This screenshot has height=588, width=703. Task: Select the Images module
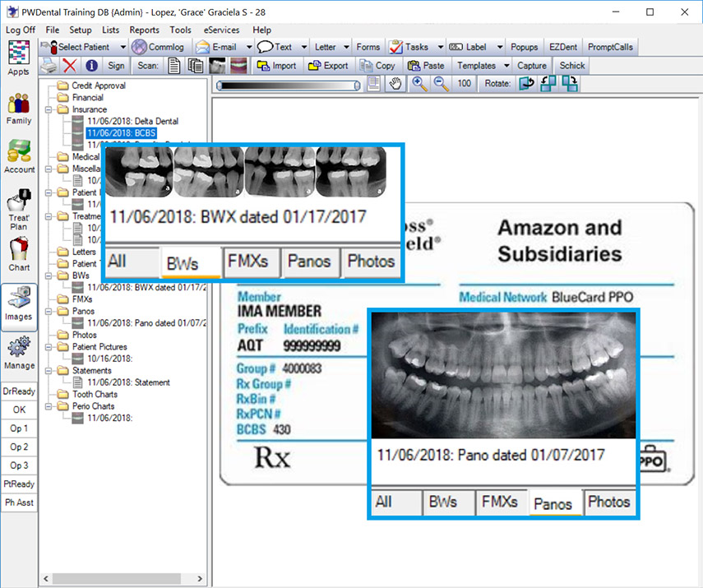pyautogui.click(x=19, y=307)
